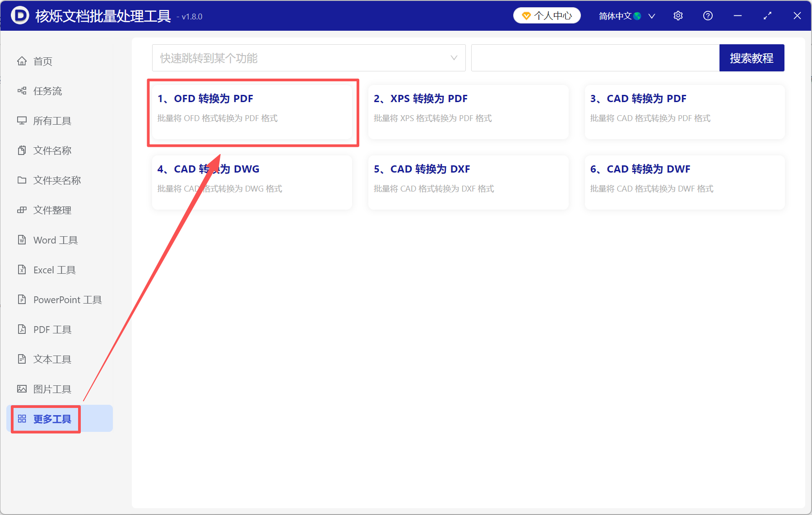Click the PowerPoint 工具 slide icon
This screenshot has width=812, height=515.
[x=22, y=300]
